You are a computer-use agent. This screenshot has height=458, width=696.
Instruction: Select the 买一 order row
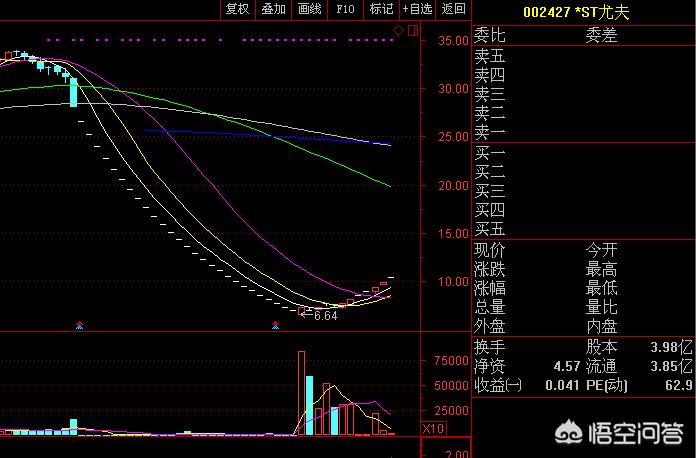point(583,154)
